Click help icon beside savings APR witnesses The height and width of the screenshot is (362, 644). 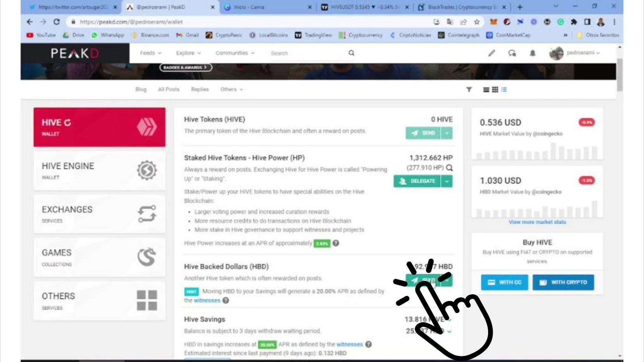point(368,344)
